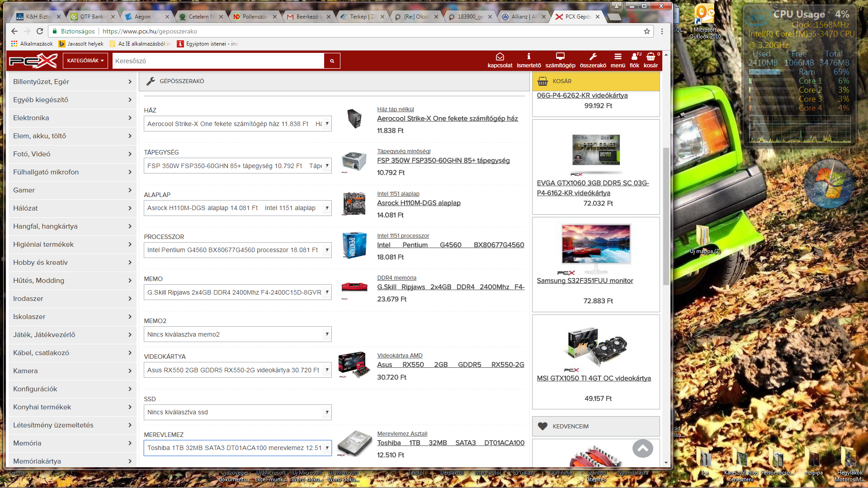Select the vizipipa desktop icon
The height and width of the screenshot is (488, 868).
tap(813, 462)
